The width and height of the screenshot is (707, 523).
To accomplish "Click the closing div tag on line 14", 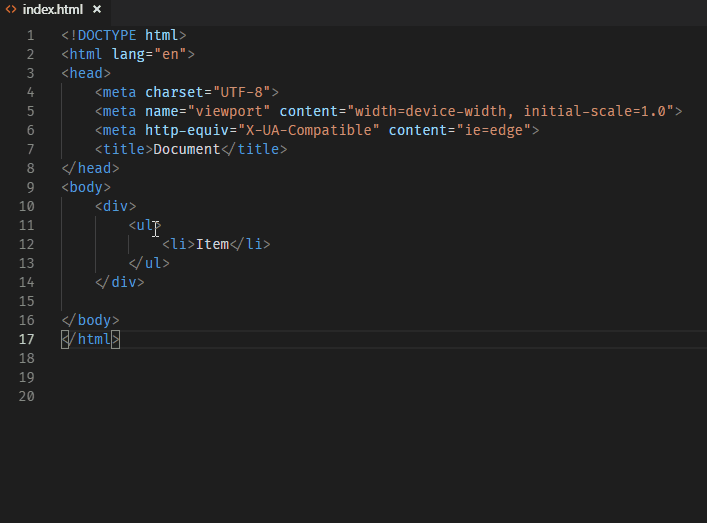I will (119, 282).
